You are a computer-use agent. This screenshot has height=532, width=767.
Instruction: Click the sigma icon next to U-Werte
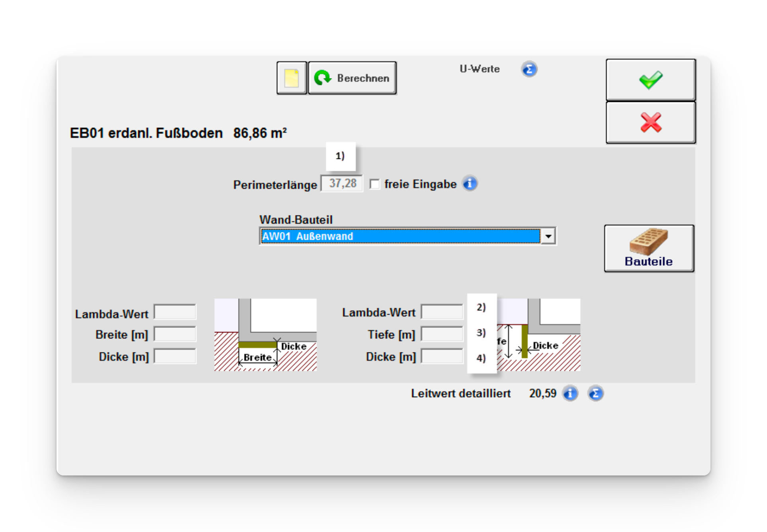[529, 69]
